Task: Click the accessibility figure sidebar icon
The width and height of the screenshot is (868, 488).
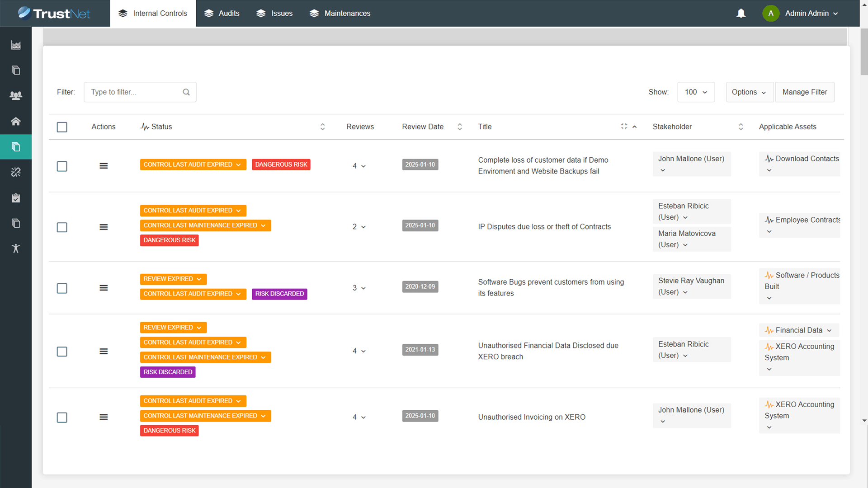Action: pyautogui.click(x=16, y=249)
